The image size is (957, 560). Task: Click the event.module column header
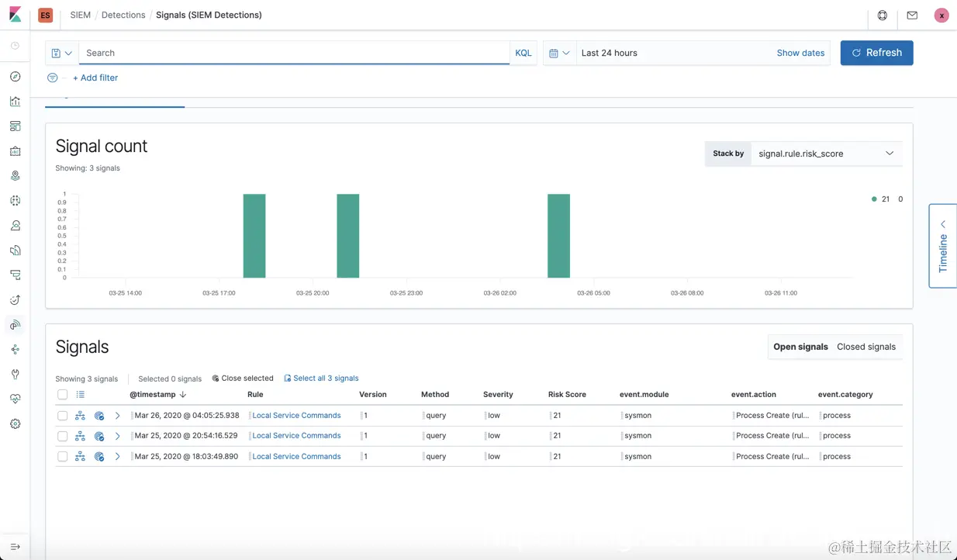(x=644, y=395)
